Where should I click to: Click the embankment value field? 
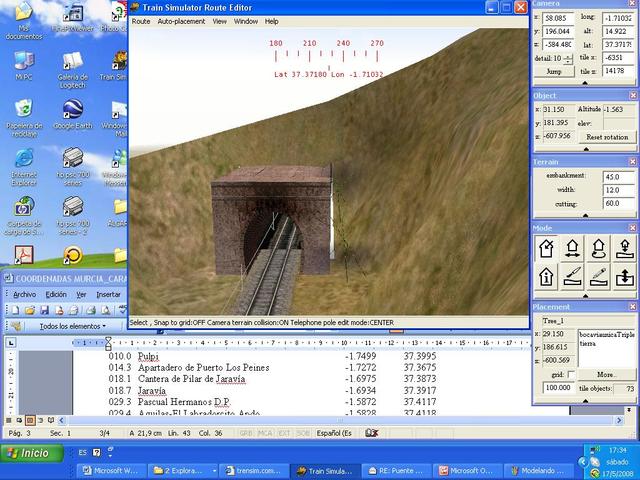pyautogui.click(x=611, y=176)
